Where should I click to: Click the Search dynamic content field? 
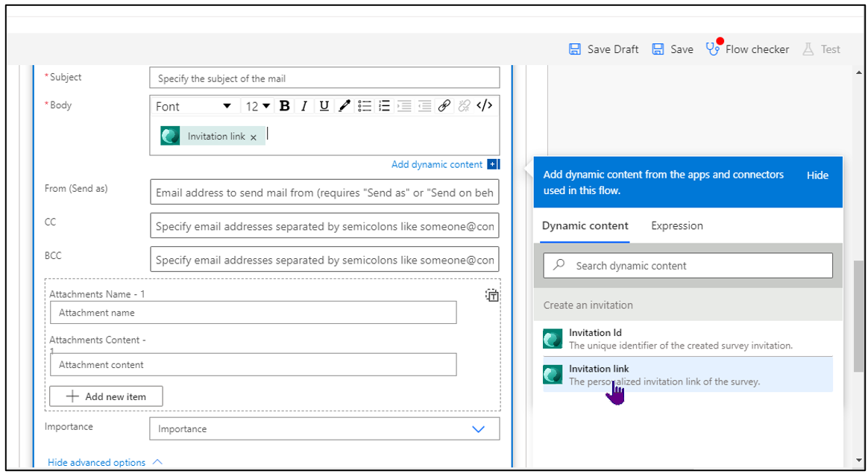pos(688,266)
